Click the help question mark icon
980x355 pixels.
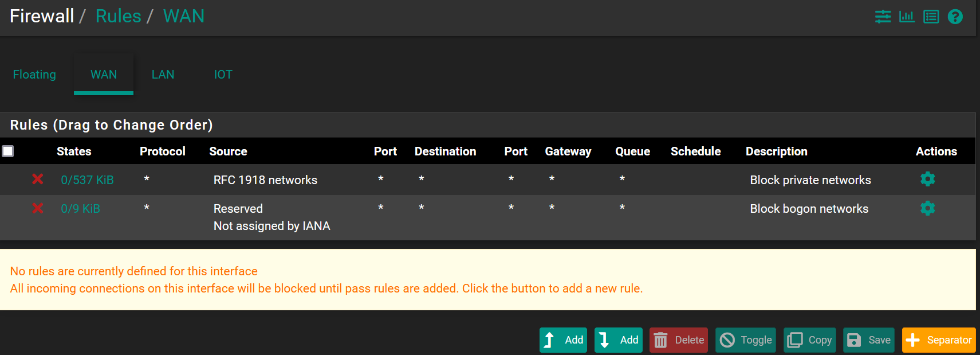(x=955, y=17)
